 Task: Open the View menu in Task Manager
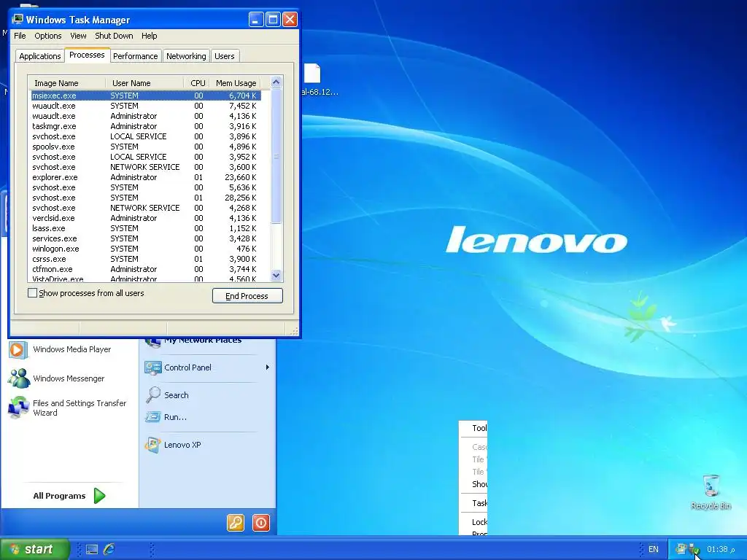click(78, 36)
